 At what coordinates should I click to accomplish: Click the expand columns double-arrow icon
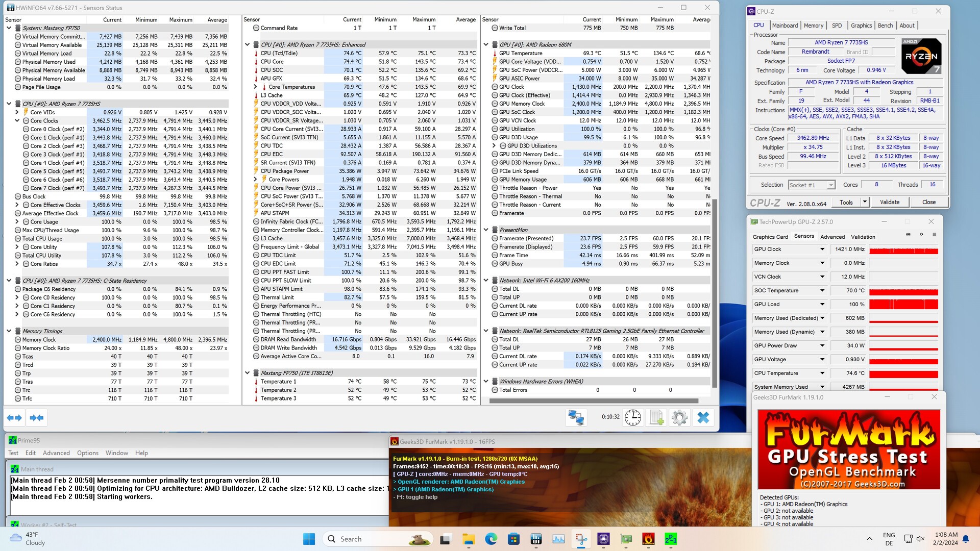(14, 418)
